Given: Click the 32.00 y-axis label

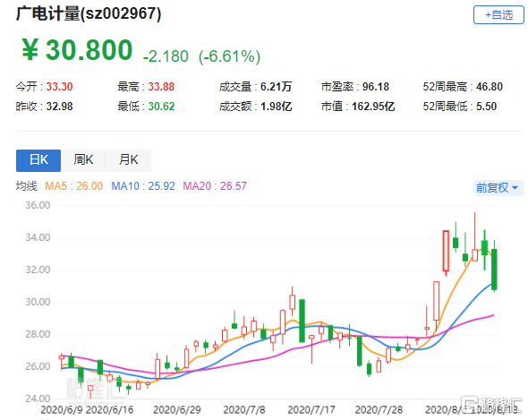Looking at the screenshot, I should pyautogui.click(x=38, y=270).
